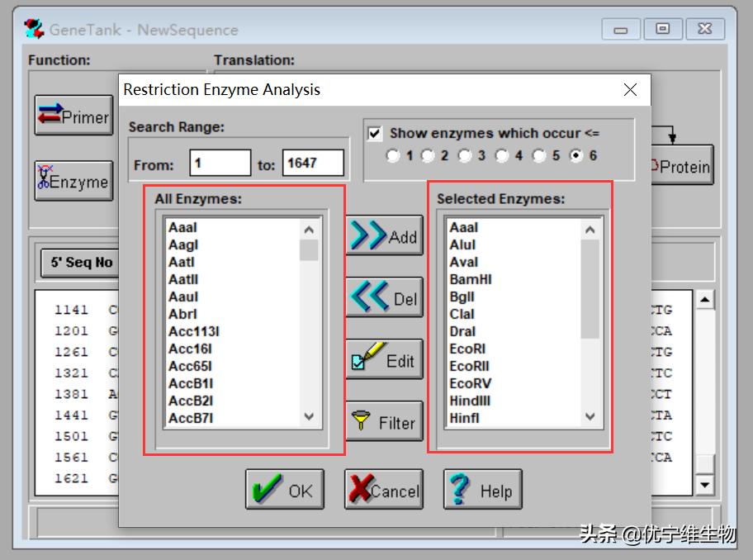Click sequence line number 1621
Image resolution: width=753 pixels, height=560 pixels.
tap(71, 478)
